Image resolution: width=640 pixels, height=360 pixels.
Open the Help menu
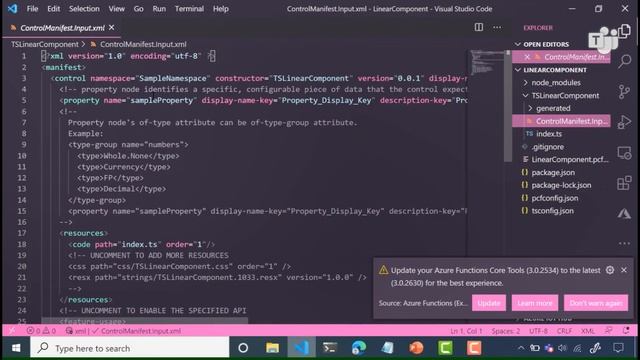(x=220, y=9)
